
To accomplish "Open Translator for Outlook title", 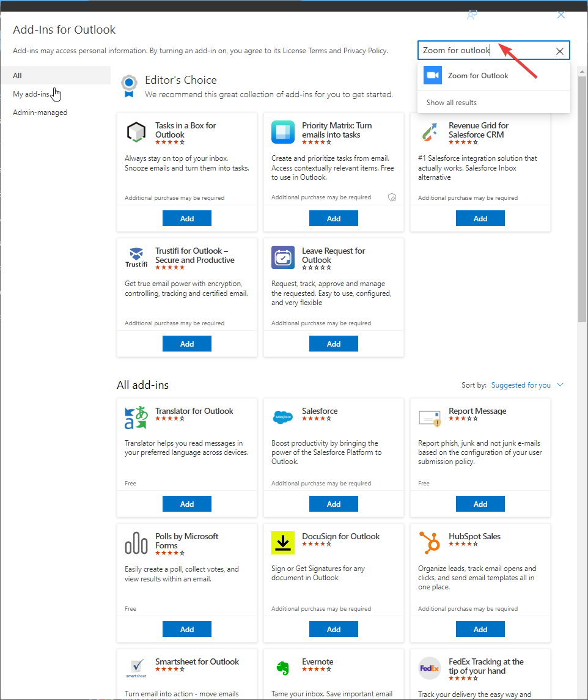I will (194, 411).
